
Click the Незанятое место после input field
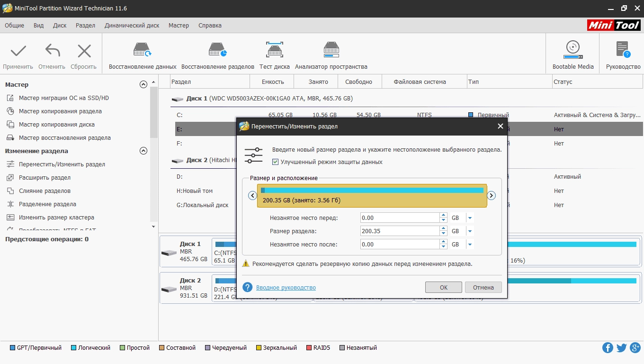[400, 245]
